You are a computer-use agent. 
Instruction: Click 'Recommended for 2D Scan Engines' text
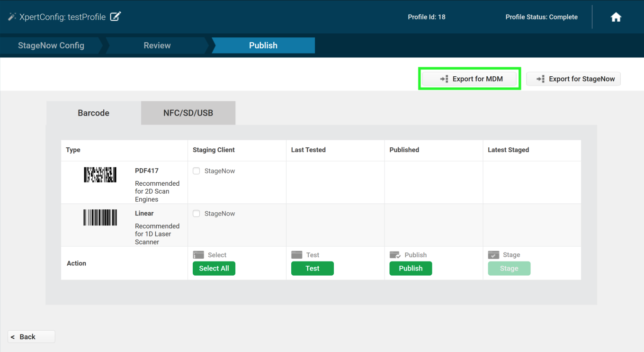tap(157, 191)
